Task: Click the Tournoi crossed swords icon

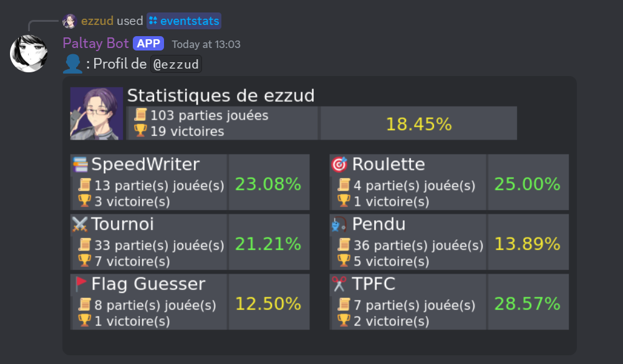Action: [x=80, y=224]
